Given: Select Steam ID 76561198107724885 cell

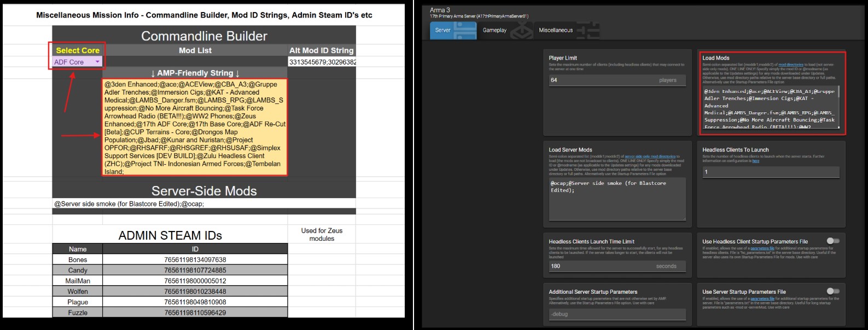Looking at the screenshot, I should point(195,270).
